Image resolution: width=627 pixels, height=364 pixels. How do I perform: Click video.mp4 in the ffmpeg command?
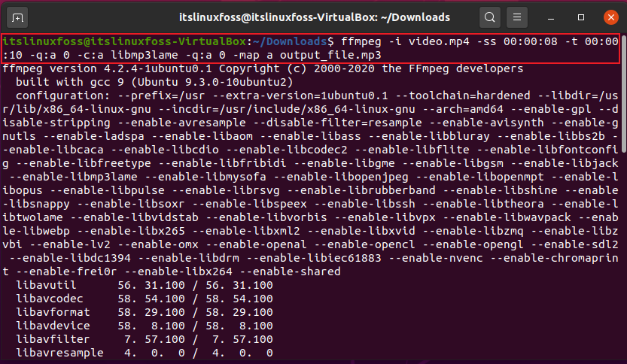pyautogui.click(x=439, y=41)
